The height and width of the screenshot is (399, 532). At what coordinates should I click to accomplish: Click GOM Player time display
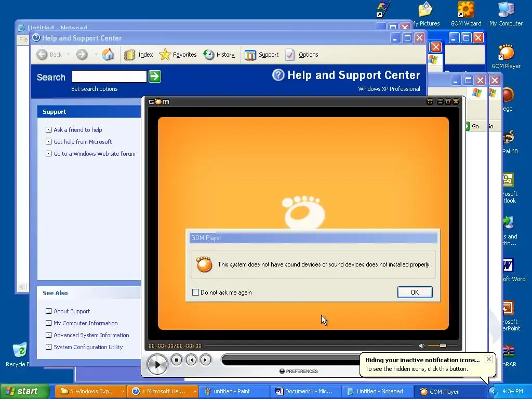pos(175,345)
